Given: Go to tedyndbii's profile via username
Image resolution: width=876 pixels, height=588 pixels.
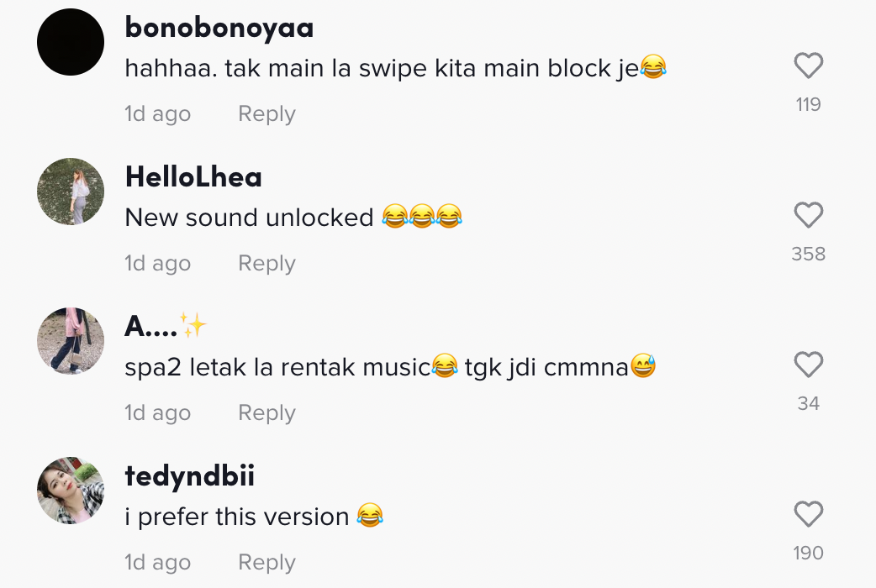Looking at the screenshot, I should 189,476.
